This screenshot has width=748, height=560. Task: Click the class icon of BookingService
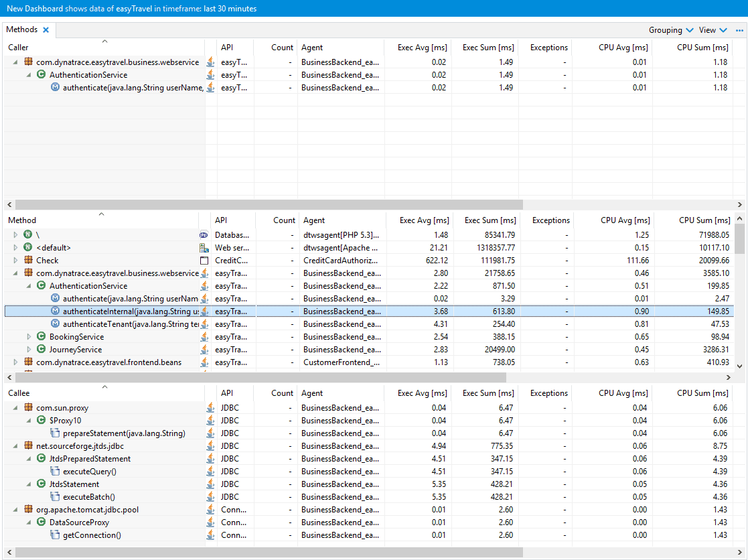point(42,336)
